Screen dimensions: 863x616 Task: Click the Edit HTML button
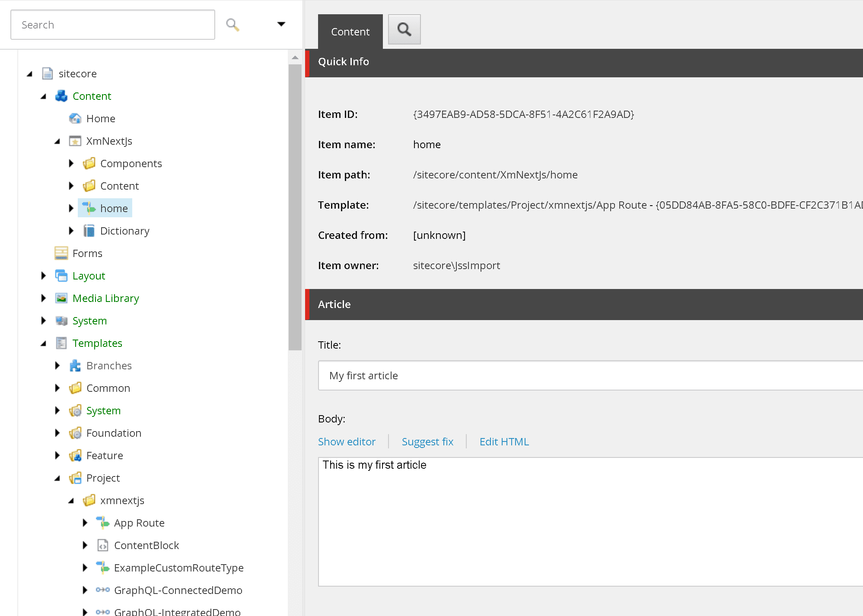(504, 441)
